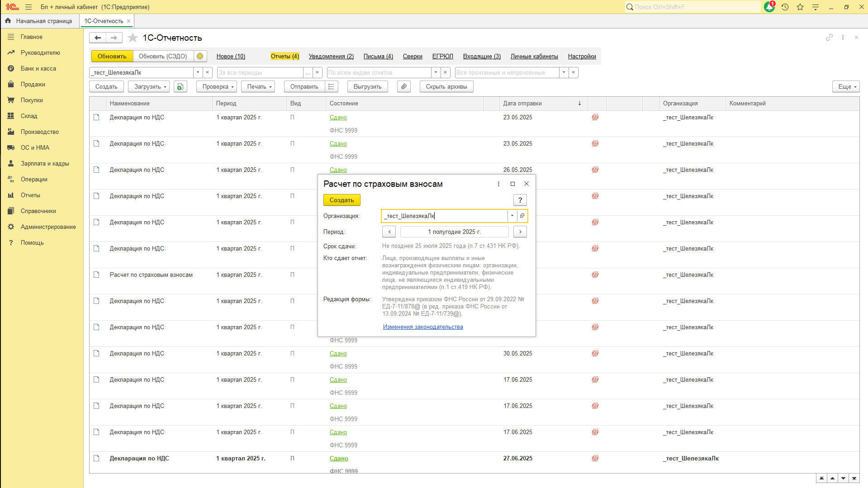Open the gear settings beside Обновить (СЭДО)
The image size is (868, 488).
200,56
